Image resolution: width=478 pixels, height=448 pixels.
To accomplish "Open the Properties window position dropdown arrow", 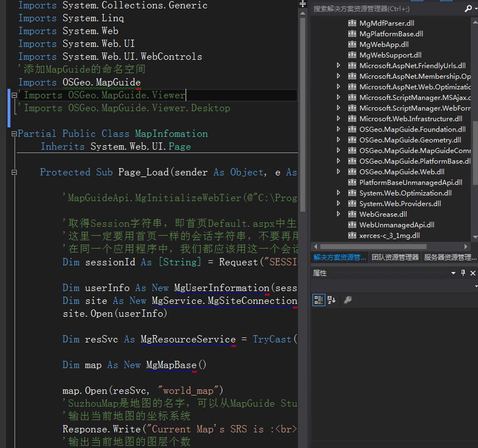I will (453, 273).
